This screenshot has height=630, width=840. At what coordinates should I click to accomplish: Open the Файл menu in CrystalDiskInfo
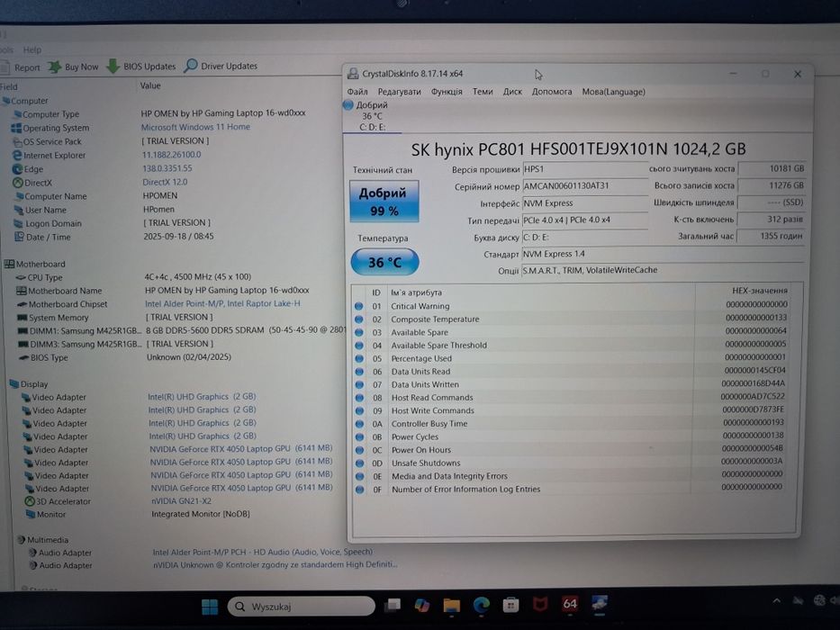[x=357, y=92]
